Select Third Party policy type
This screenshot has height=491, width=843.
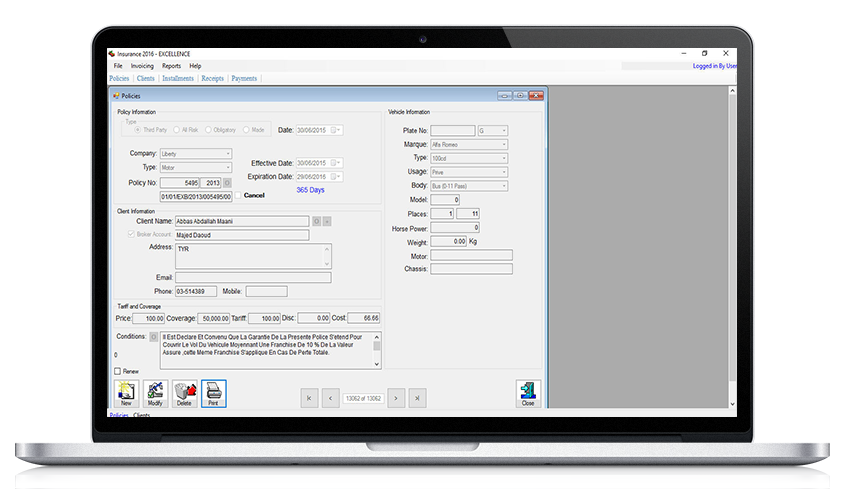(138, 130)
